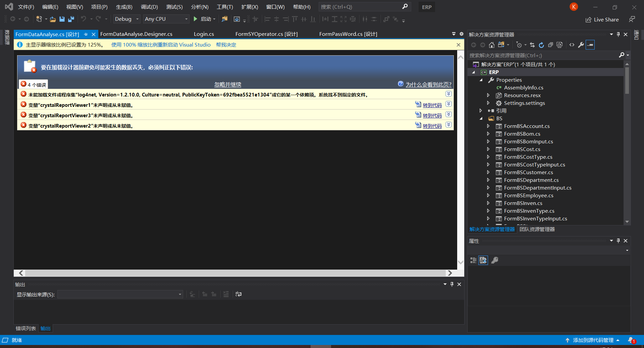Pin the Solution Explorer panel
This screenshot has width=644, height=348.
coord(618,34)
